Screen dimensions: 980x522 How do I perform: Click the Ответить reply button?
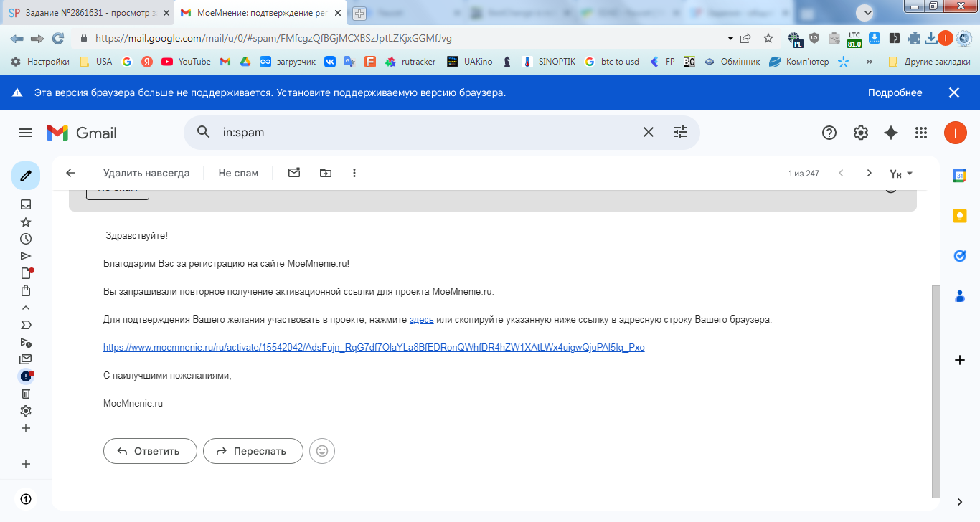click(x=150, y=451)
